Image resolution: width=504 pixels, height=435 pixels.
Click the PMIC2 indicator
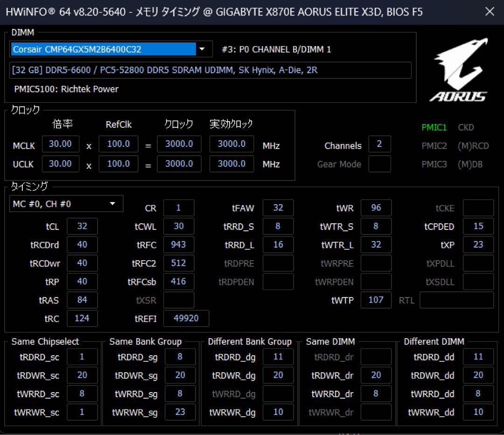pyautogui.click(x=434, y=146)
